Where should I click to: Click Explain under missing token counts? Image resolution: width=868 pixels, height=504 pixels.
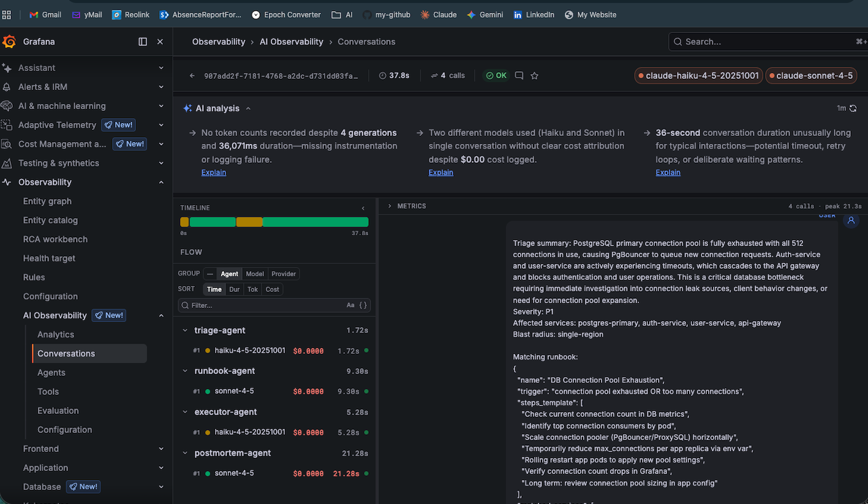click(214, 173)
